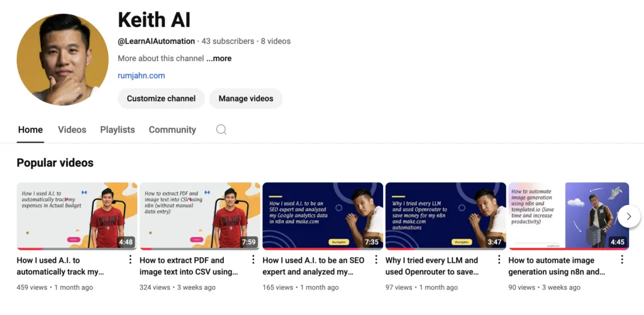Click the Keith AI channel profile picture
Viewport: 644px width, 315px height.
pyautogui.click(x=63, y=60)
